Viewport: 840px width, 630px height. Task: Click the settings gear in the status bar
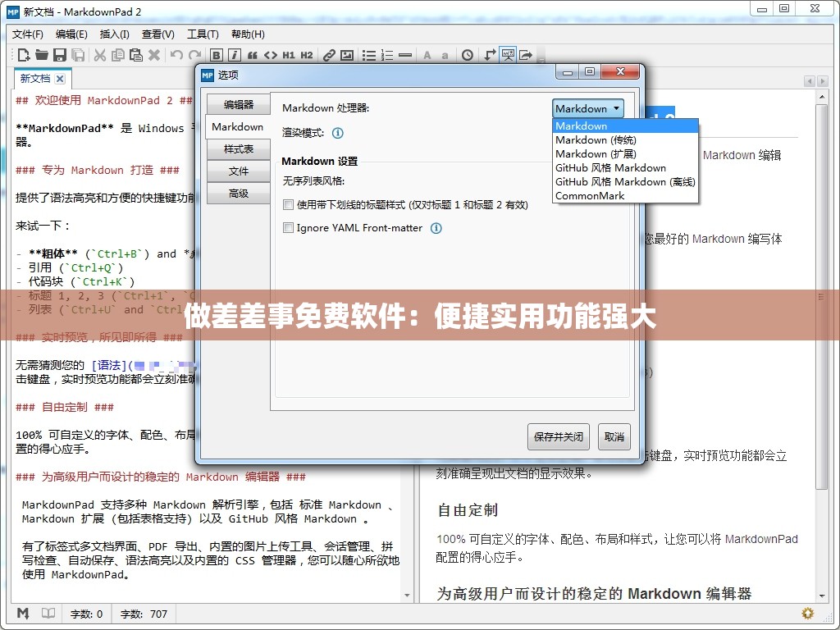coord(807,613)
